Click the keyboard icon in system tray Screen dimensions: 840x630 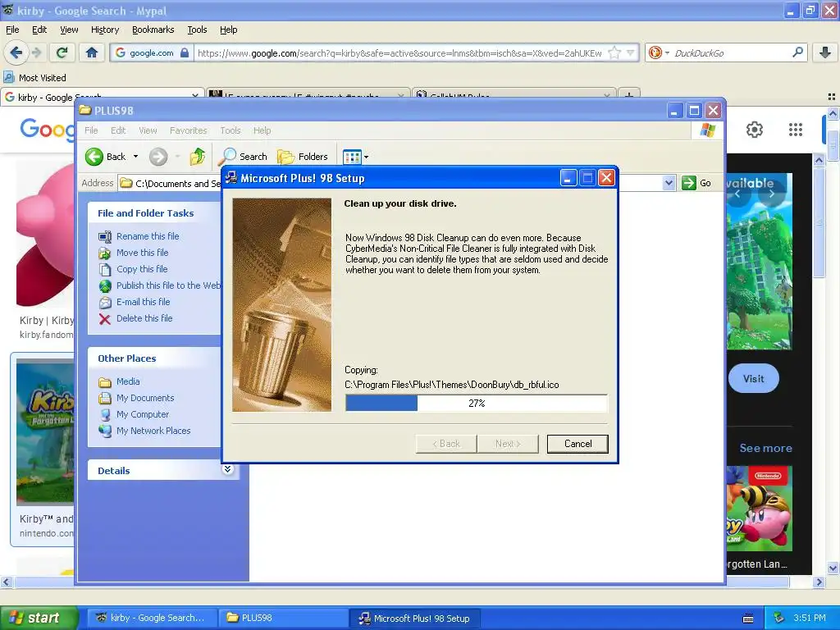pos(748,619)
